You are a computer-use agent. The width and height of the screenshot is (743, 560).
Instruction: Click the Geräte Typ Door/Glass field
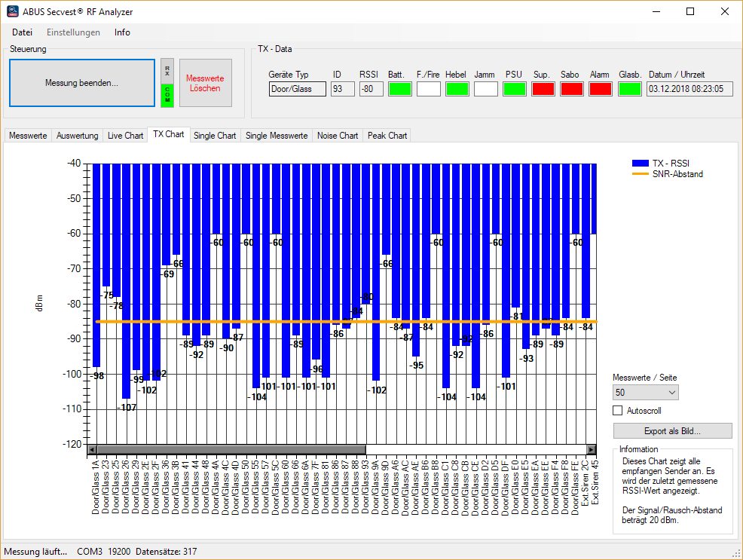tap(297, 89)
